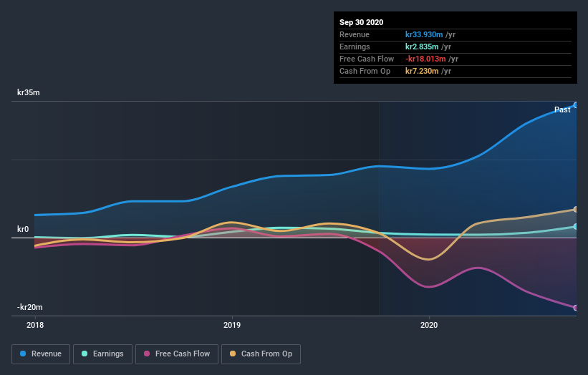Toggle the Cash From Op legend button
588x375 pixels.
pos(261,354)
